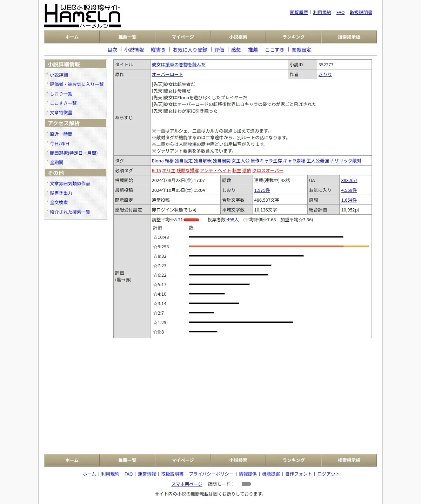Open 文章雰囲気類似作品 in sidebar
421x504 pixels.
(x=70, y=183)
